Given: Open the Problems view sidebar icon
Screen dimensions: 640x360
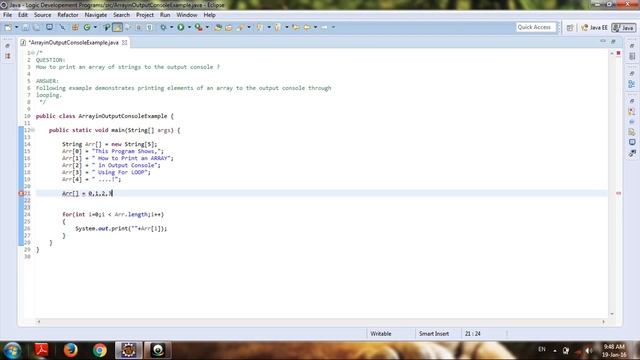Looking at the screenshot, I should (632, 111).
